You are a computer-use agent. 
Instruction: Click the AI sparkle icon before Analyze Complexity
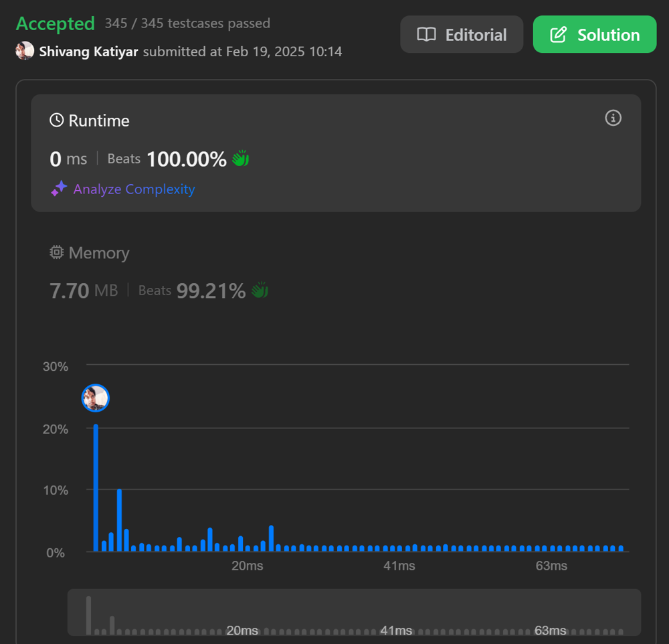pyautogui.click(x=59, y=189)
